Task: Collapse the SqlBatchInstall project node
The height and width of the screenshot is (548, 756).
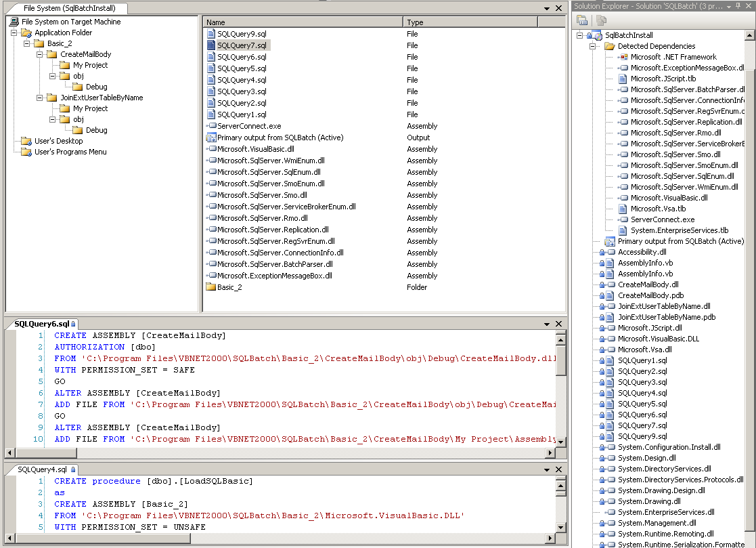Action: 580,35
